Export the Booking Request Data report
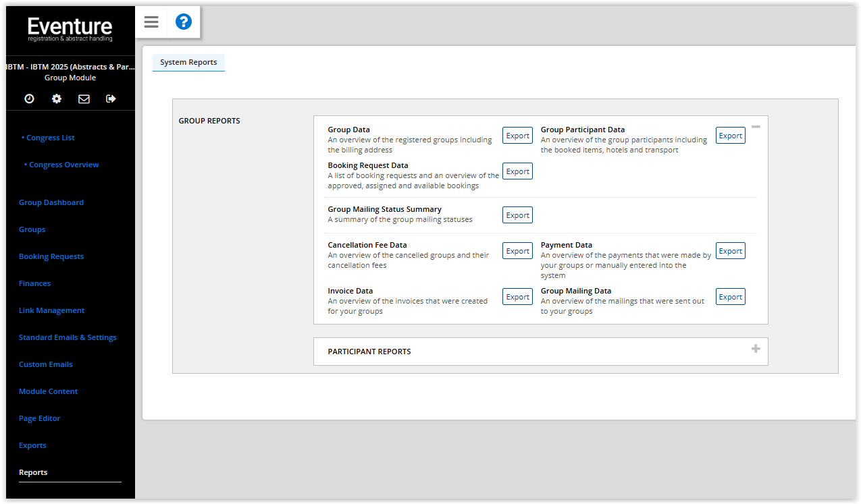The image size is (861, 504). (517, 171)
